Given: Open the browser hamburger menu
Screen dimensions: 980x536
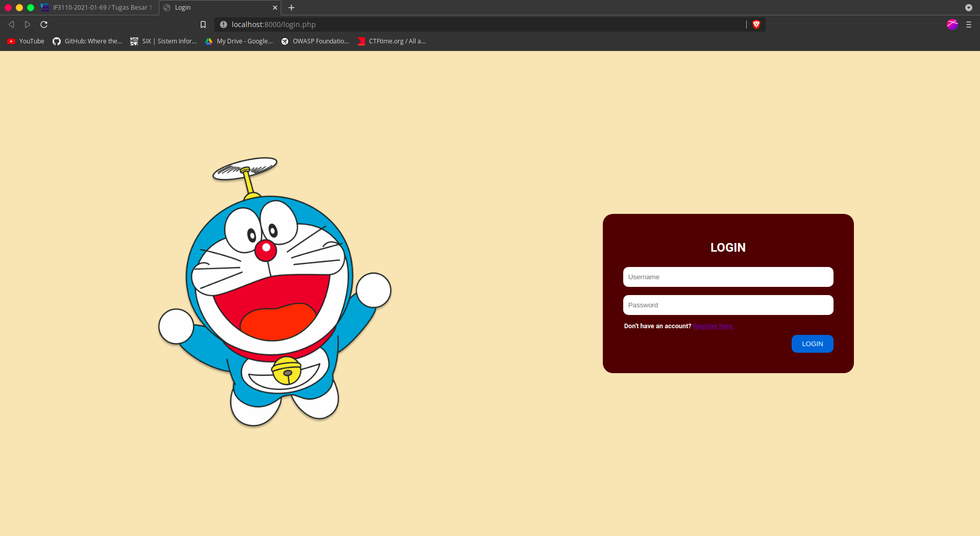Looking at the screenshot, I should coord(969,25).
